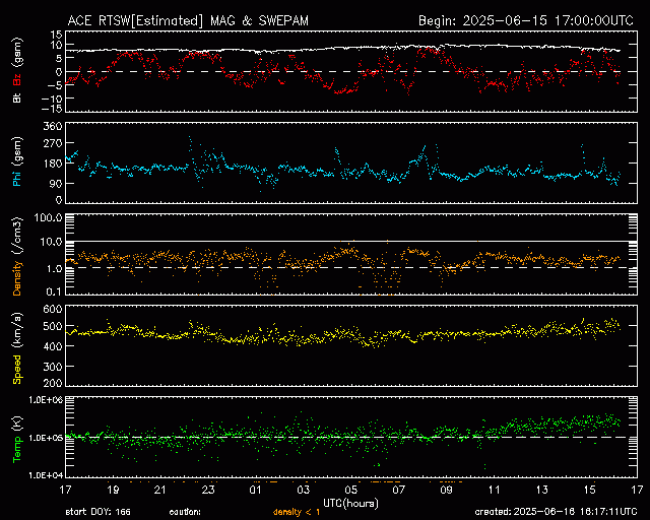
Task: Click the '05' hour label on the time axis
Action: pyautogui.click(x=351, y=490)
